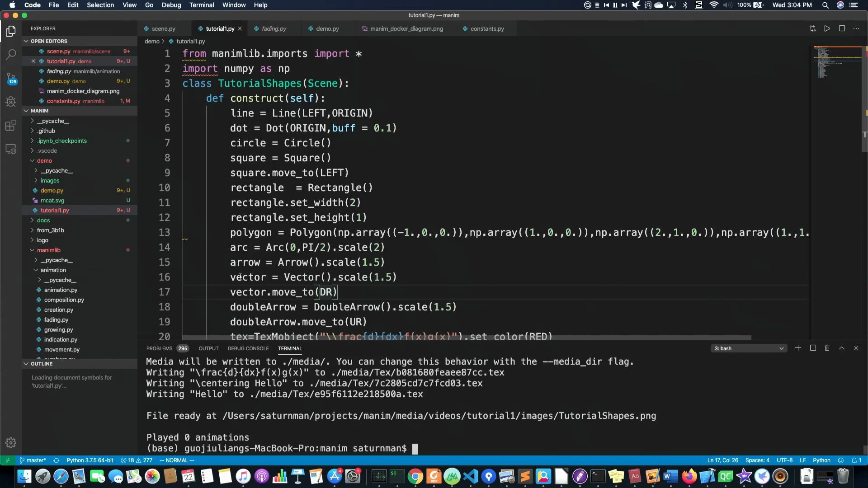Image resolution: width=868 pixels, height=488 pixels.
Task: Collapse the demo folder
Action: tap(80, 161)
